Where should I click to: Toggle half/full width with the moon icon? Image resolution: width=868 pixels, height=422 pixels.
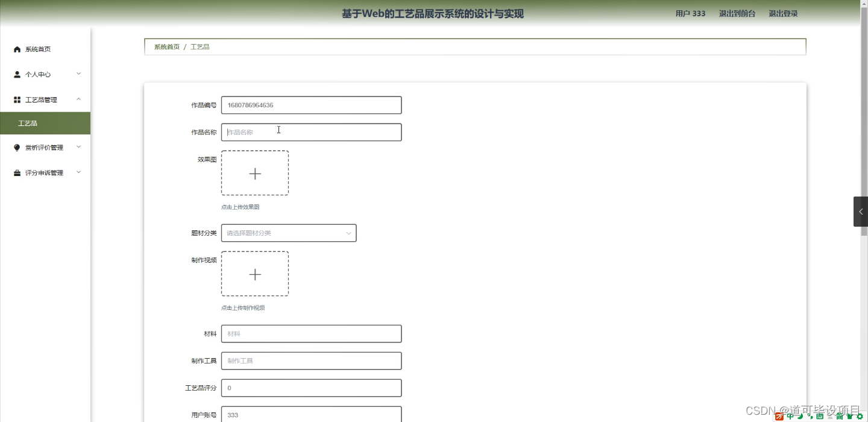pyautogui.click(x=799, y=416)
